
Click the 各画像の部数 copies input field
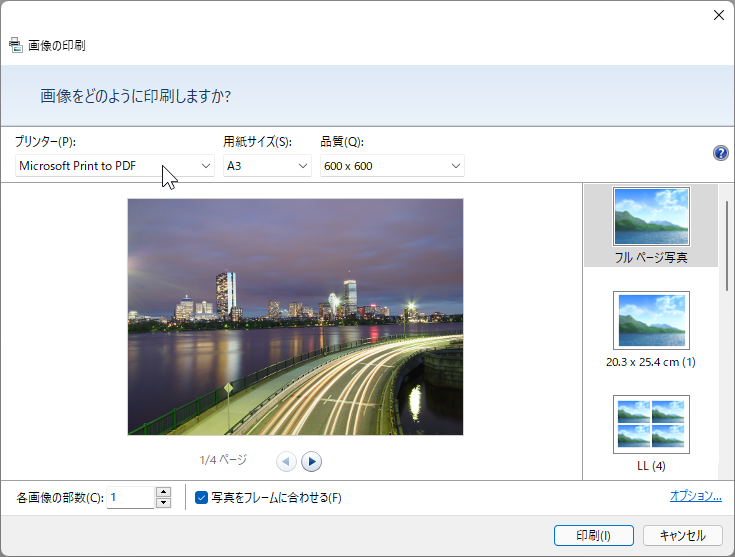point(131,497)
